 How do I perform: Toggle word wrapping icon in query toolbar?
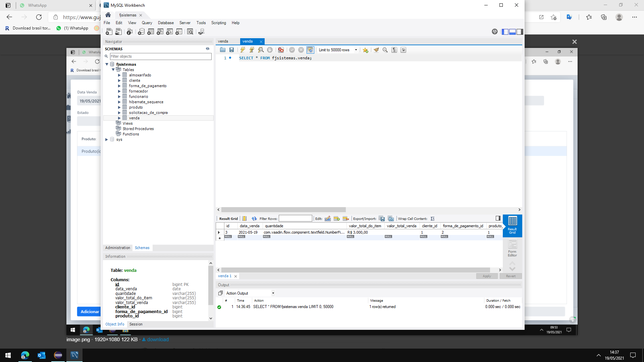[404, 50]
